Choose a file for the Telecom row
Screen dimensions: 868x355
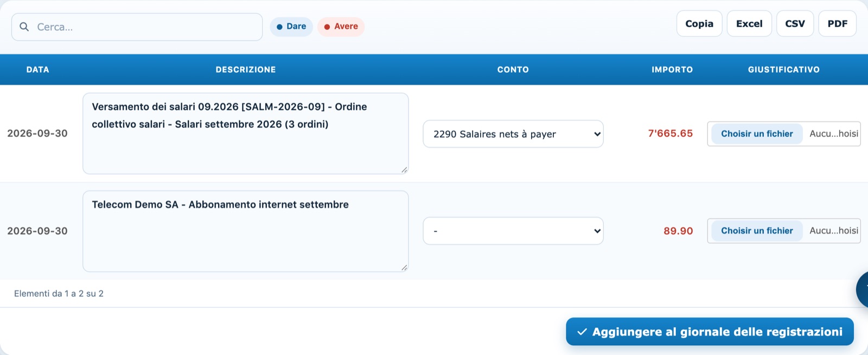pos(757,231)
